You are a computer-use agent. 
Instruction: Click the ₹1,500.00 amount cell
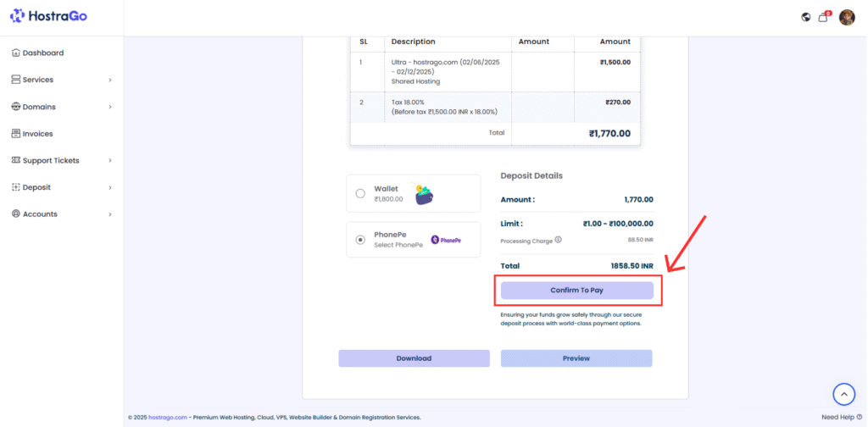[x=615, y=63]
